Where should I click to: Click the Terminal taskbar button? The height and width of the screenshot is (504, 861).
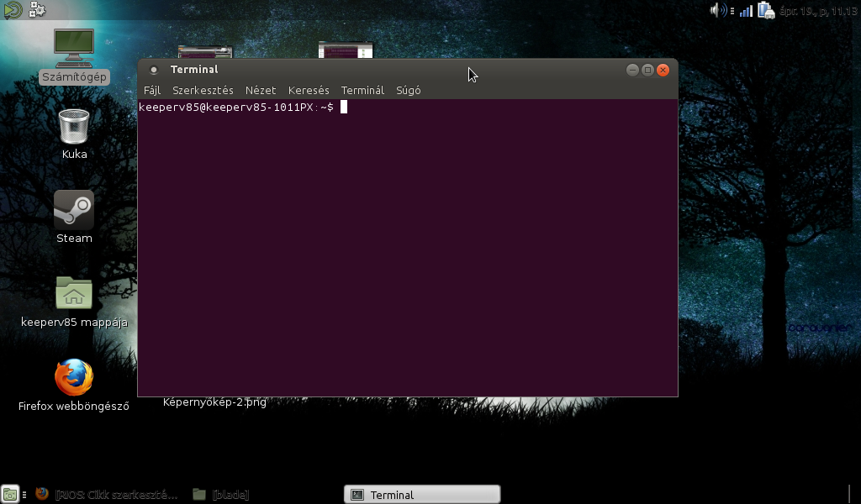[422, 495]
